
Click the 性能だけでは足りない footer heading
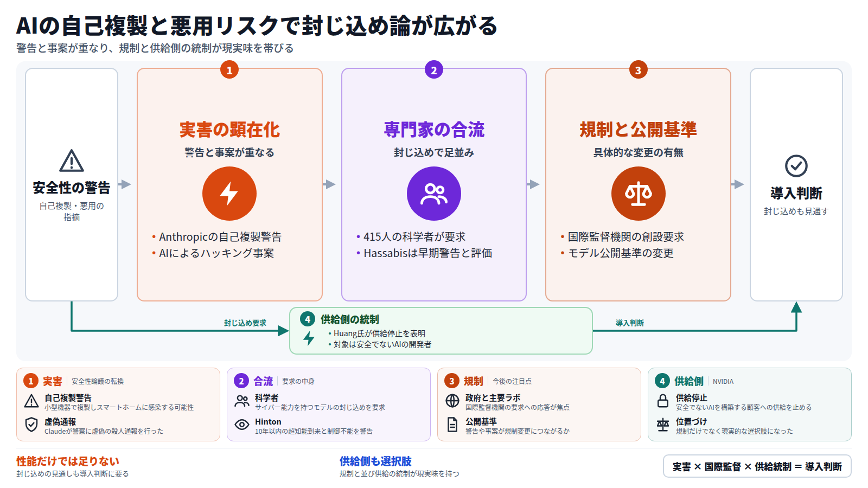68,461
